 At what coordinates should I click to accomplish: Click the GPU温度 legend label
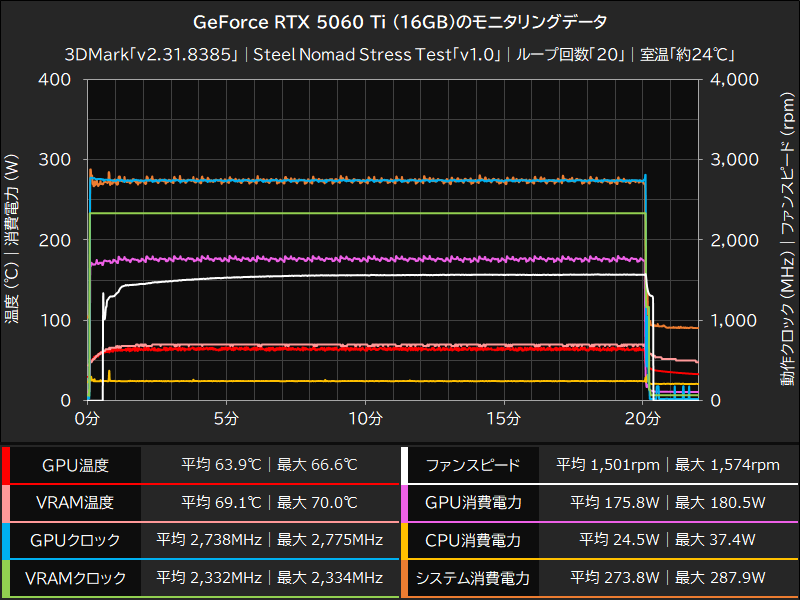(x=78, y=463)
